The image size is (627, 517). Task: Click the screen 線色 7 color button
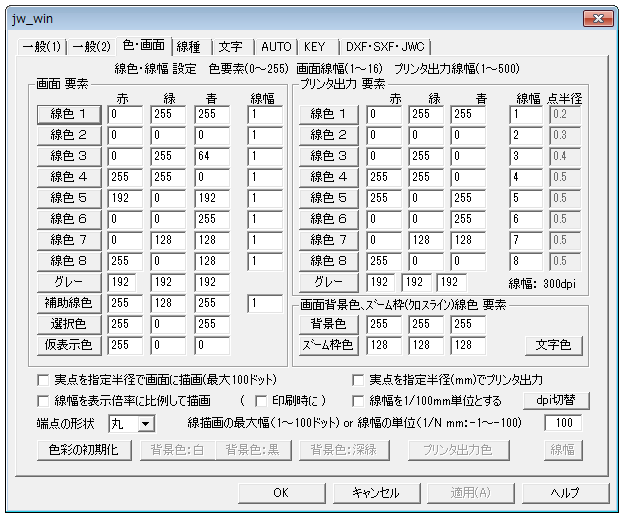point(69,240)
